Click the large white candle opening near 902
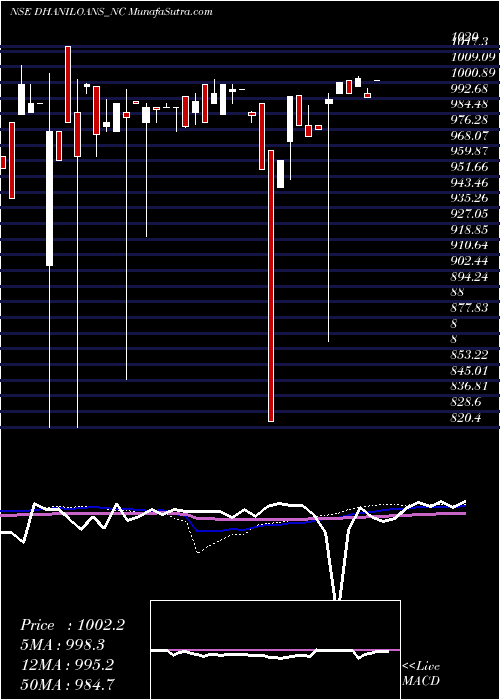Image resolution: width=500 pixels, height=700 pixels. click(50, 198)
